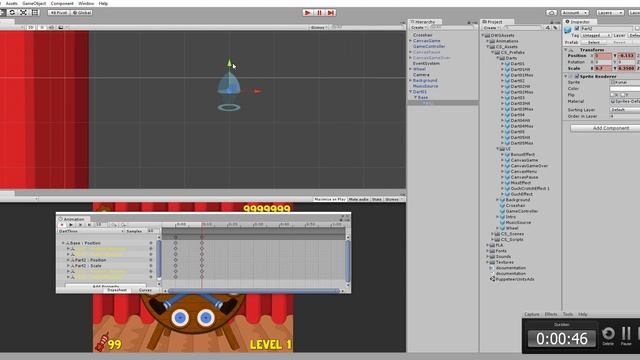Click the Animation record button
The image size is (640, 360).
point(62,225)
